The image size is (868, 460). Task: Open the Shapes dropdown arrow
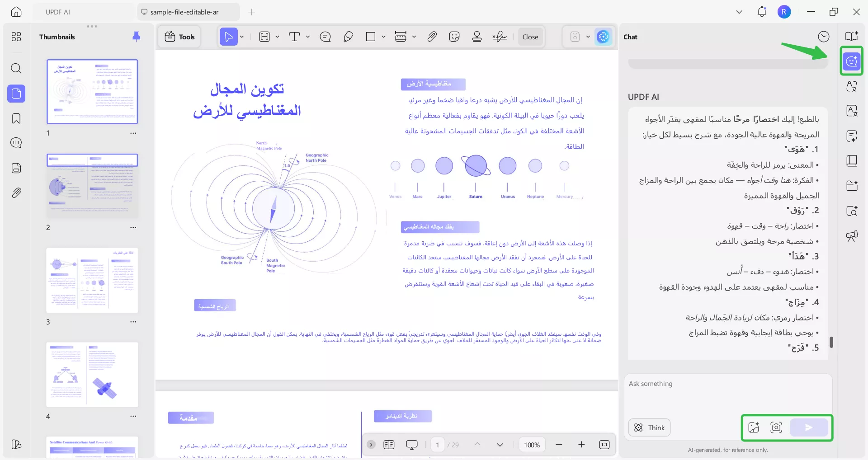383,37
